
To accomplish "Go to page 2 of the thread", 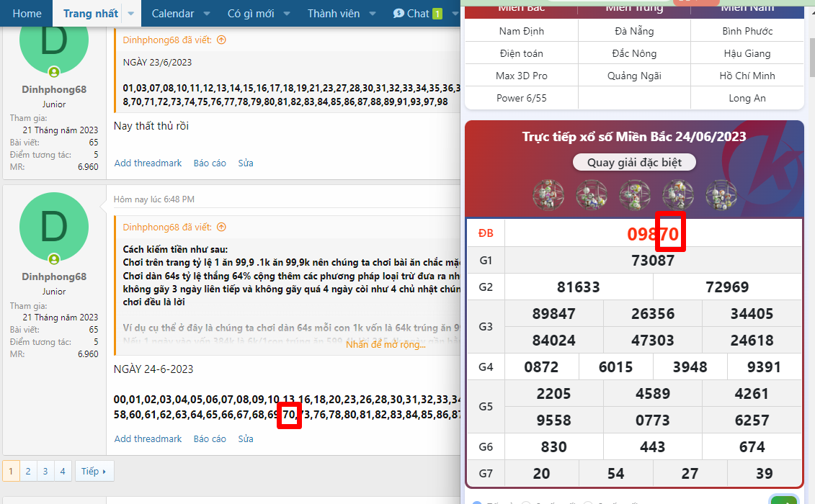I will click(28, 472).
